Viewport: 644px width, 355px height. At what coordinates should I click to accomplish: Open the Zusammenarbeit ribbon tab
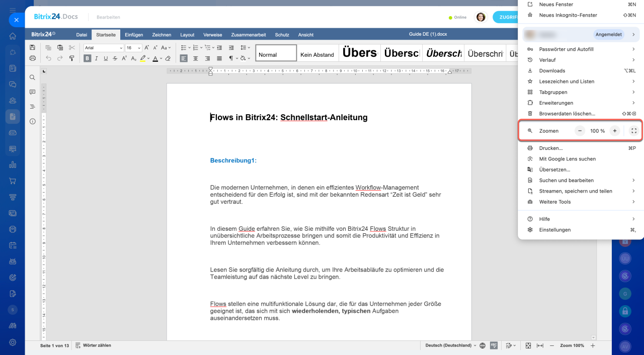pos(249,35)
